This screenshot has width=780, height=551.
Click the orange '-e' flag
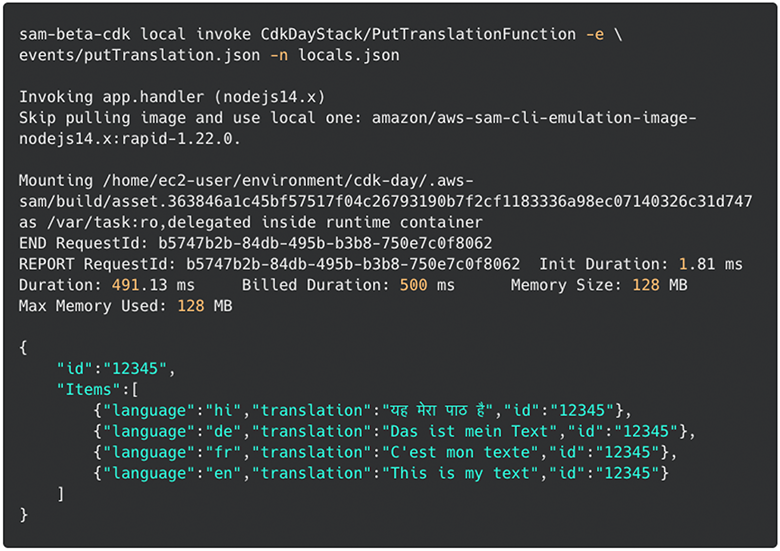click(x=594, y=34)
